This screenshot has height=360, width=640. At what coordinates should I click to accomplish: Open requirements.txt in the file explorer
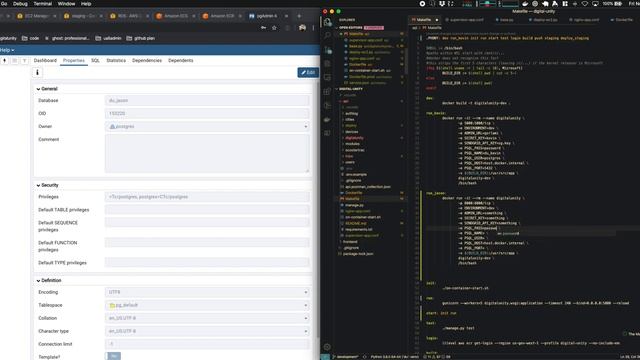click(358, 229)
